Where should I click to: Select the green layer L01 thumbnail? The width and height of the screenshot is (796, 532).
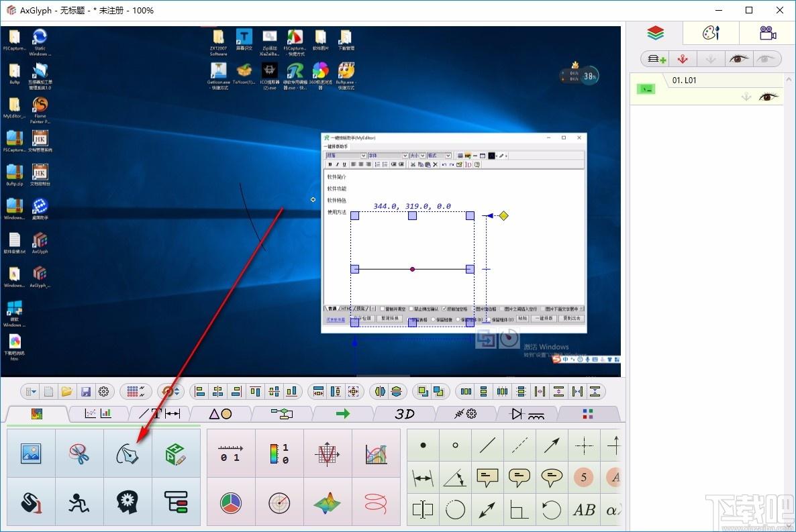pyautogui.click(x=646, y=89)
